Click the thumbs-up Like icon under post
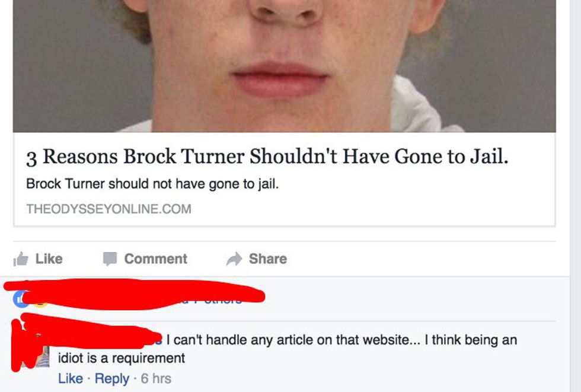 click(21, 259)
